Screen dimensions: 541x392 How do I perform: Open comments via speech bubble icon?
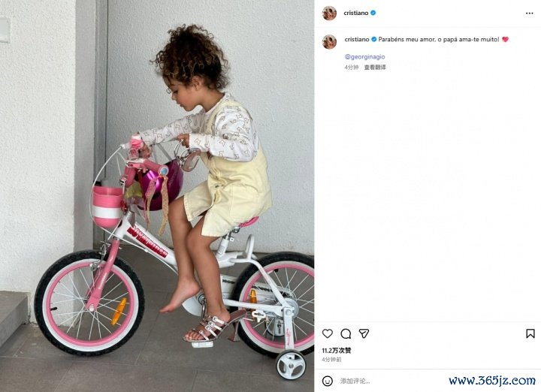click(x=346, y=333)
